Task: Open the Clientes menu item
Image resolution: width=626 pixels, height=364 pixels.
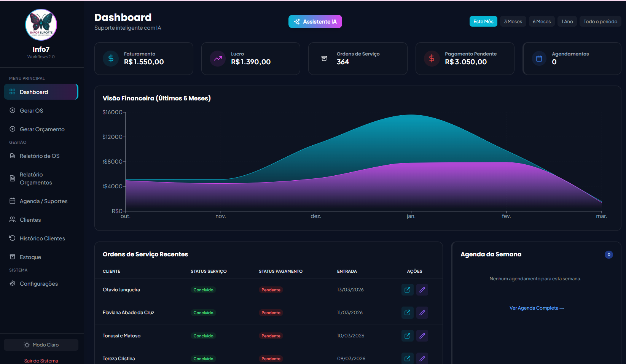Action: [30, 219]
